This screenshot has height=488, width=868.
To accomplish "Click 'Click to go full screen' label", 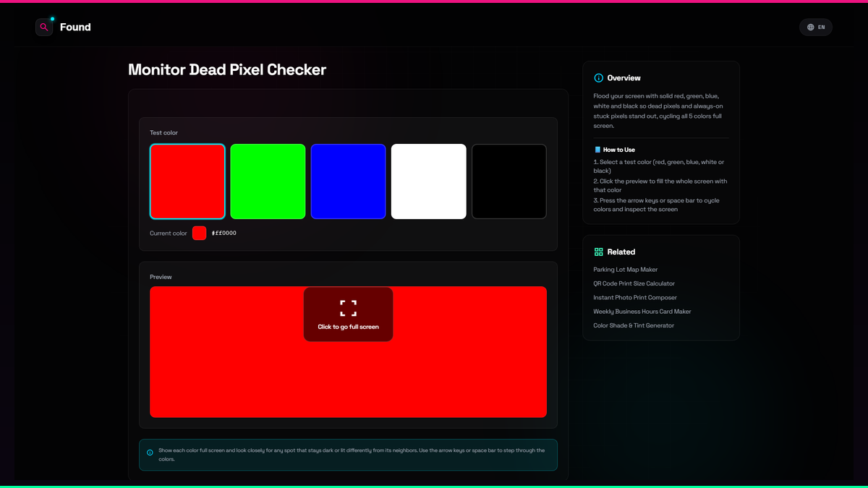I will click(x=348, y=327).
